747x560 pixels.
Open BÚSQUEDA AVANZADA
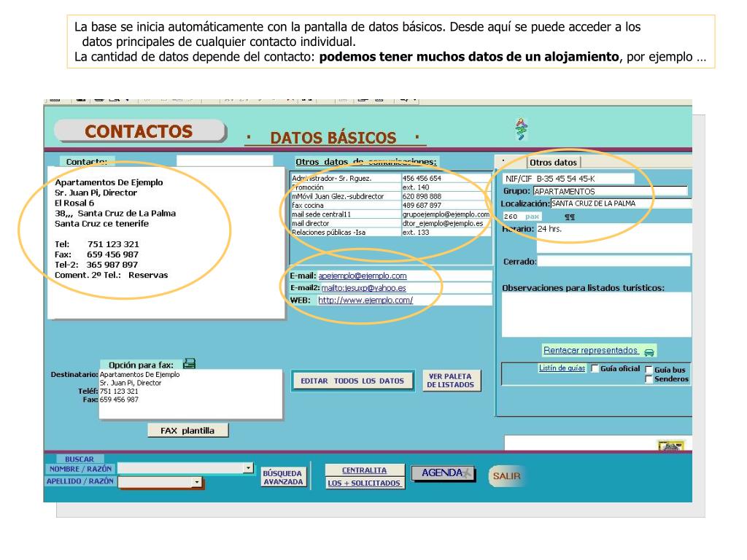[283, 478]
